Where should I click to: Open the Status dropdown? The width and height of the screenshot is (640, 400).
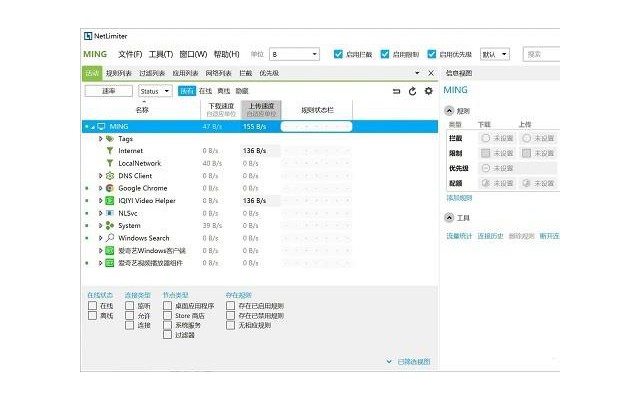[155, 91]
